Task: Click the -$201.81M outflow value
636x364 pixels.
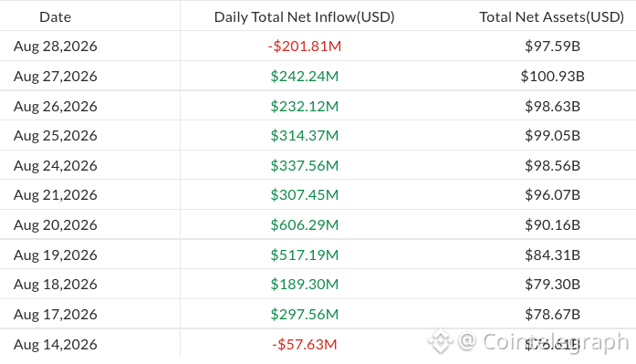Action: (x=304, y=47)
